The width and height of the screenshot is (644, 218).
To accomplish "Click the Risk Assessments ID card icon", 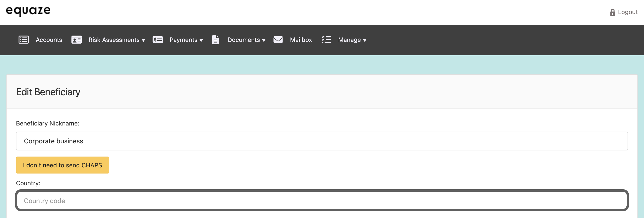I will [x=77, y=40].
